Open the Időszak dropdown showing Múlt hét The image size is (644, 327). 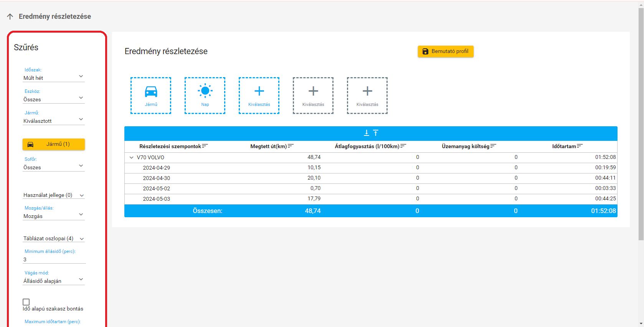point(53,78)
